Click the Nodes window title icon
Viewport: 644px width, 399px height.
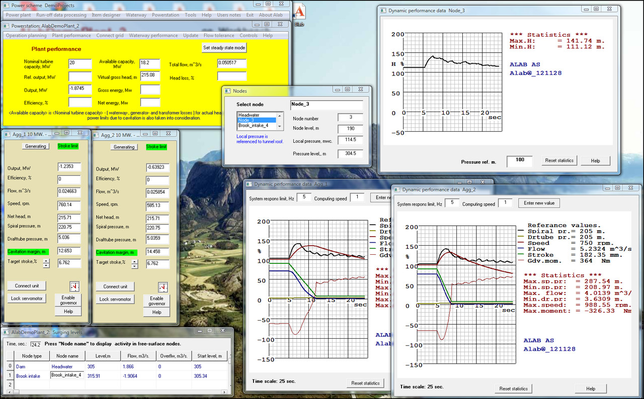(x=228, y=91)
